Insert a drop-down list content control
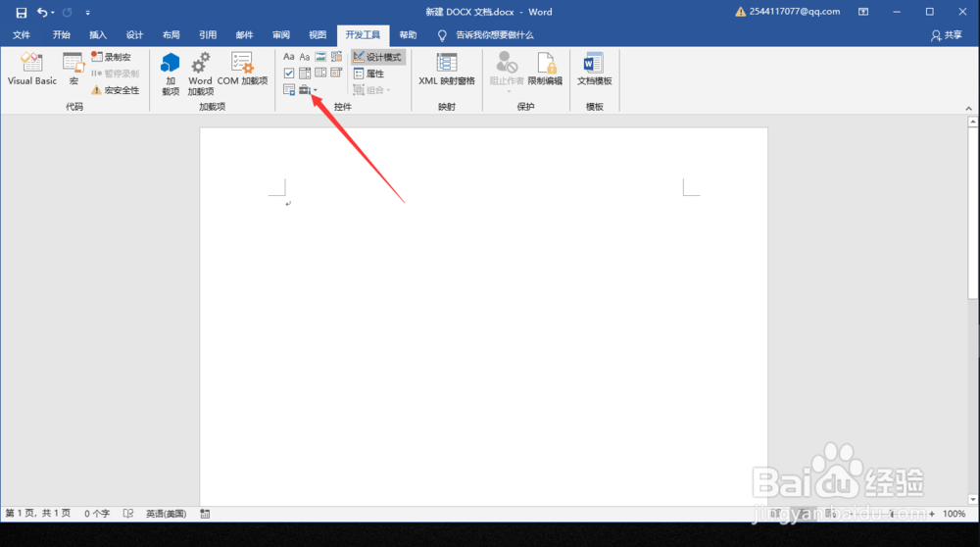 click(x=320, y=74)
